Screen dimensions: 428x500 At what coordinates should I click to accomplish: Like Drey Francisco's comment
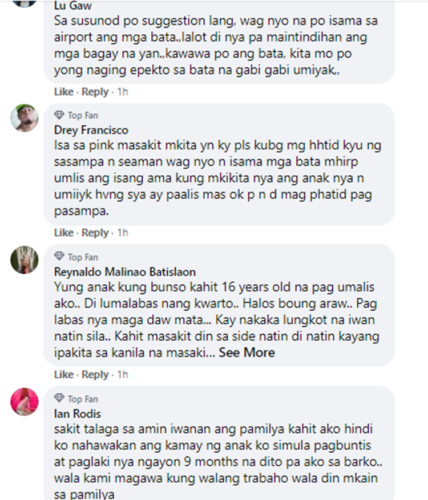click(64, 233)
